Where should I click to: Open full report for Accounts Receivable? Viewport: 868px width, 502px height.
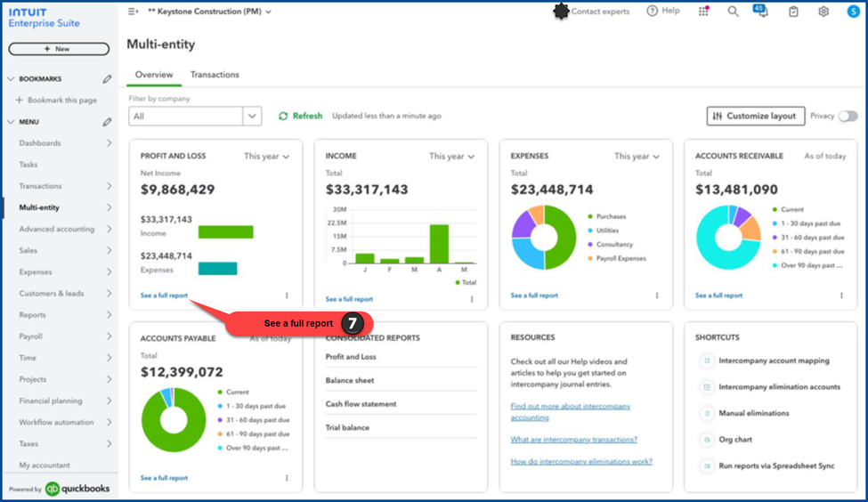tap(718, 296)
